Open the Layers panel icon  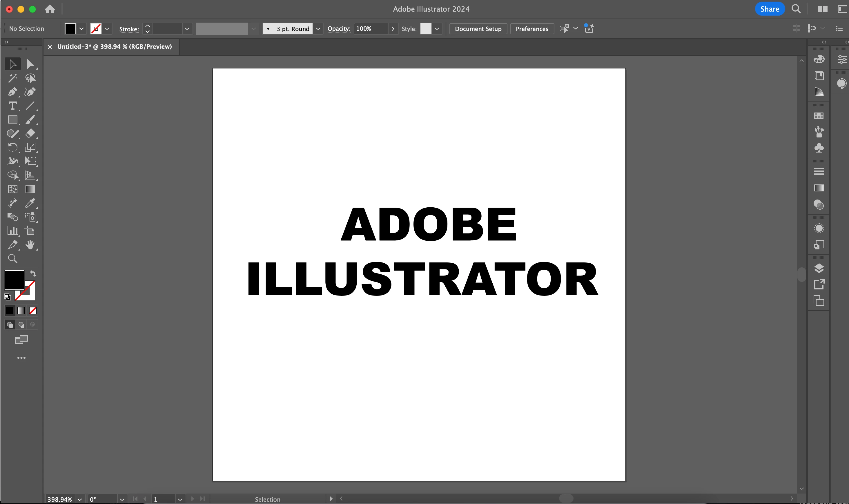(x=819, y=268)
